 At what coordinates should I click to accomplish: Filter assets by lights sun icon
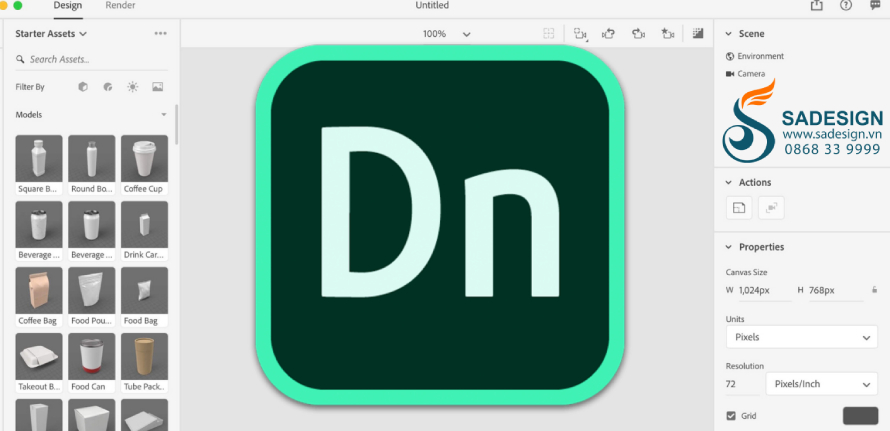(x=133, y=87)
